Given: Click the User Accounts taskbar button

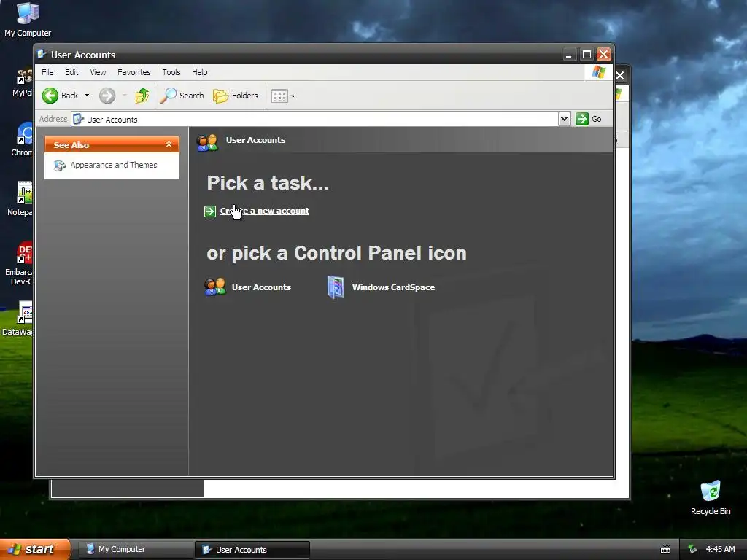Looking at the screenshot, I should pyautogui.click(x=252, y=550).
